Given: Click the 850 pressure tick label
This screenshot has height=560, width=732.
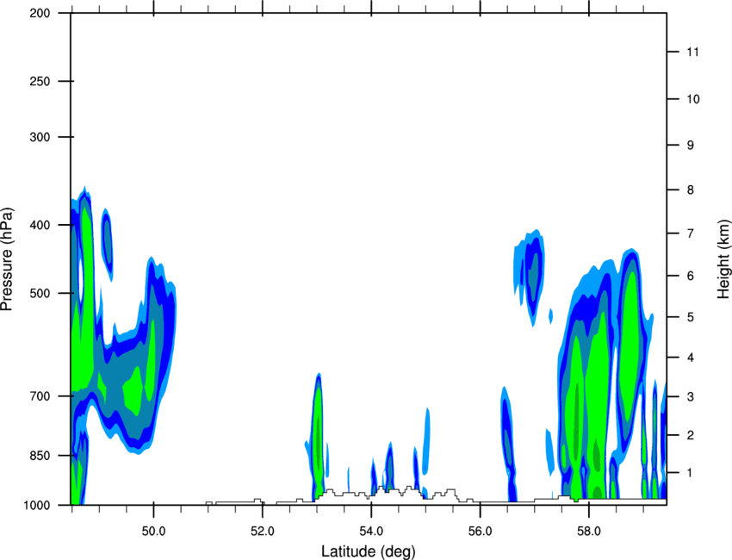Looking at the screenshot, I should point(40,456).
